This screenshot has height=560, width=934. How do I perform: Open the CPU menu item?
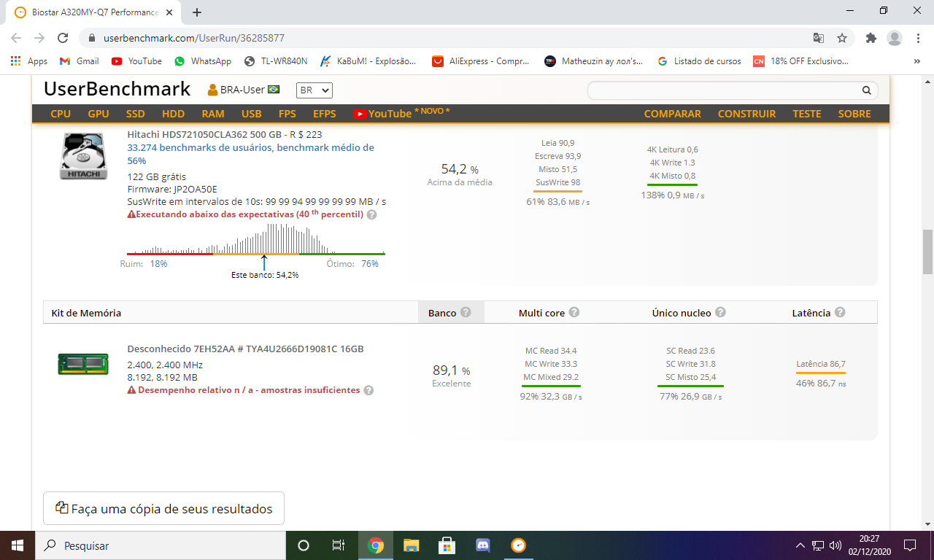coord(61,114)
